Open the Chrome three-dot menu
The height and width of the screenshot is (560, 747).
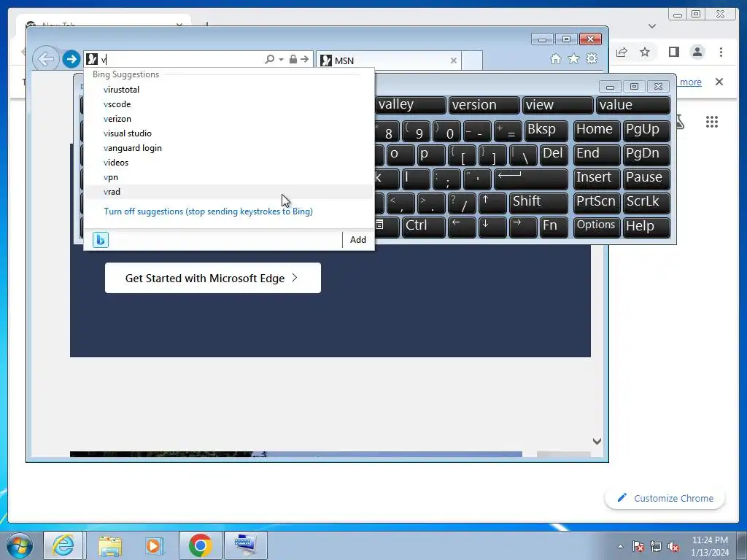click(x=721, y=52)
